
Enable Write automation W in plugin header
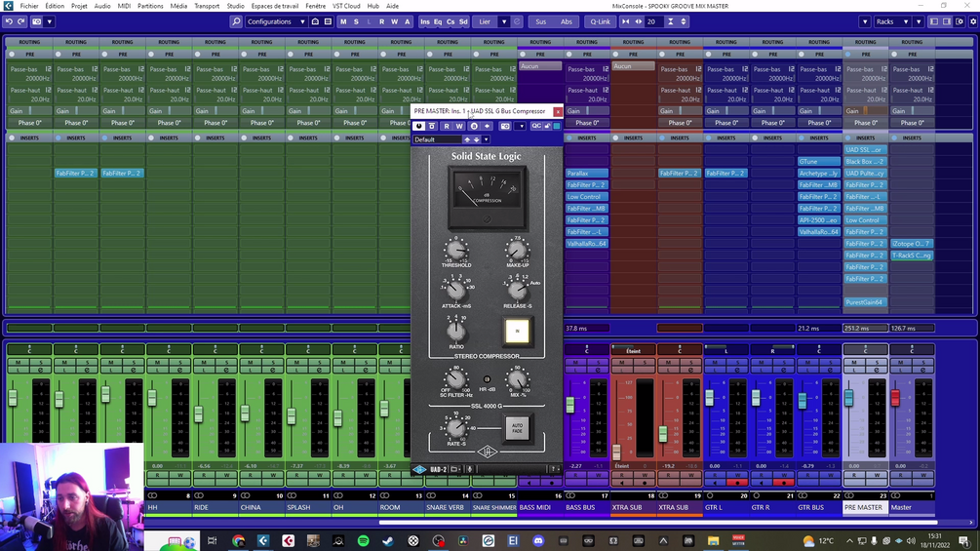point(459,126)
